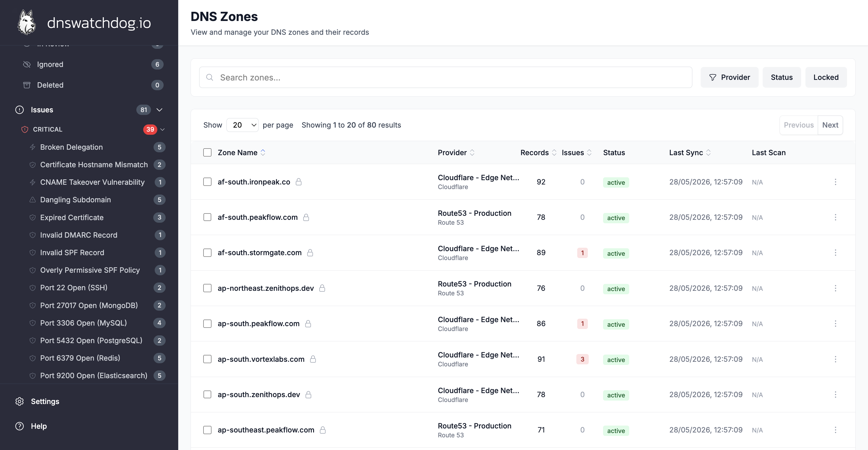868x450 pixels.
Task: Click the Locked filter button
Action: (x=826, y=77)
